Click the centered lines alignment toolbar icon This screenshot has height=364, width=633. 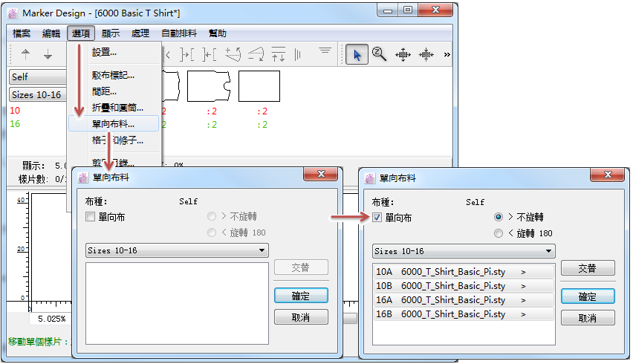325,51
